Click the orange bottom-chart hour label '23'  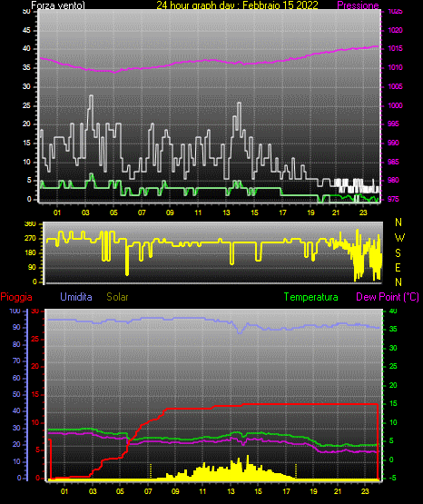[365, 491]
